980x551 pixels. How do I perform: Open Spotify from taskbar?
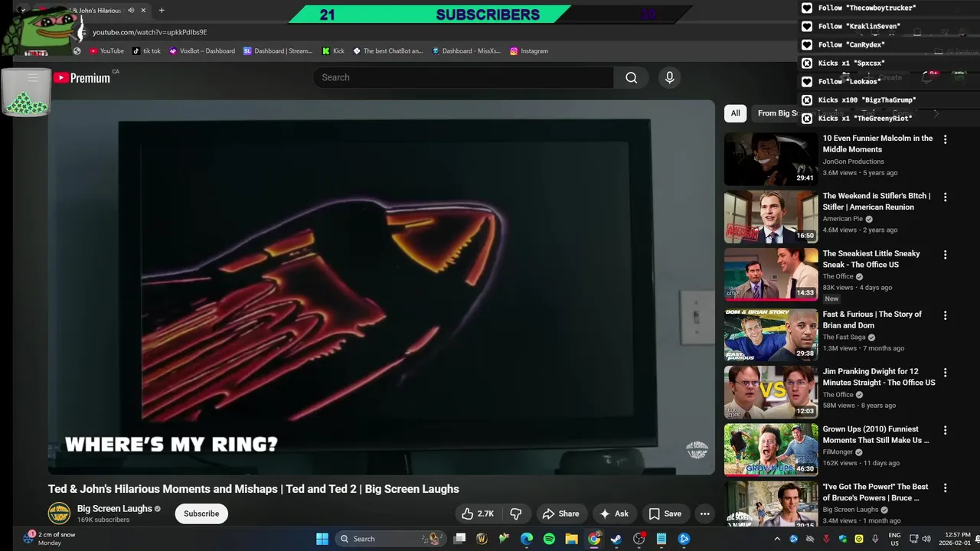click(549, 539)
